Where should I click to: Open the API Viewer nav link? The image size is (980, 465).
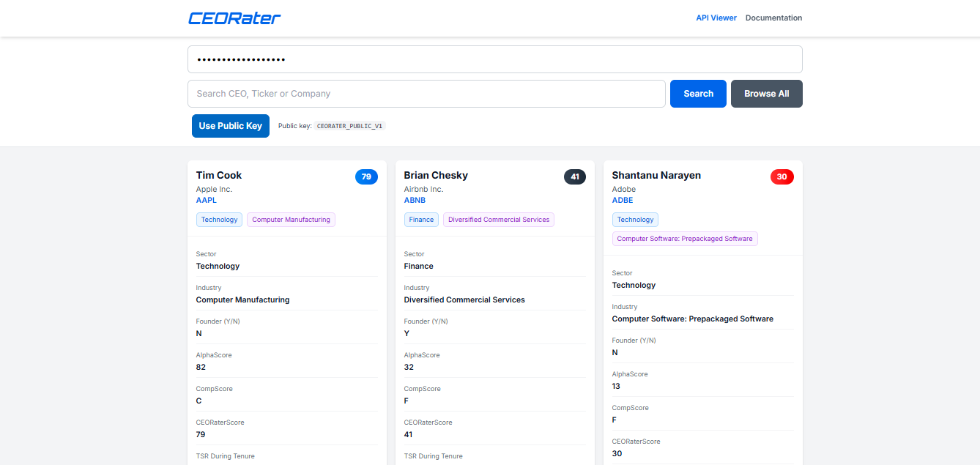point(716,18)
